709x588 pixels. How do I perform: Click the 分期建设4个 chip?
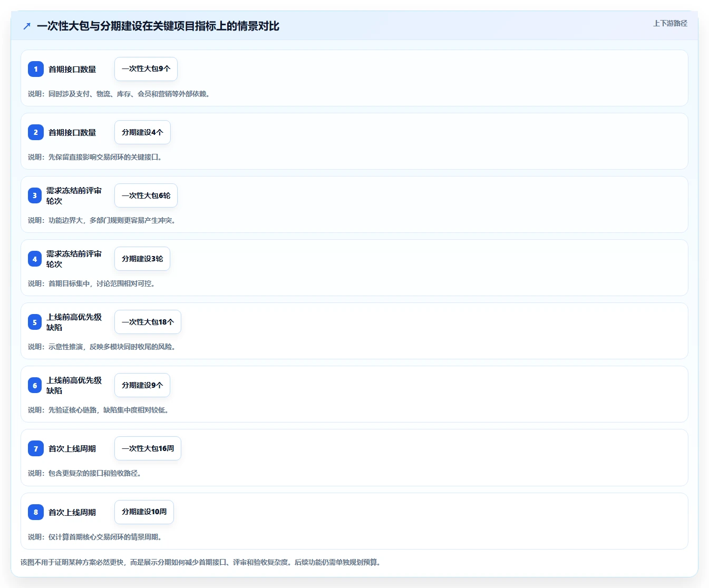142,132
